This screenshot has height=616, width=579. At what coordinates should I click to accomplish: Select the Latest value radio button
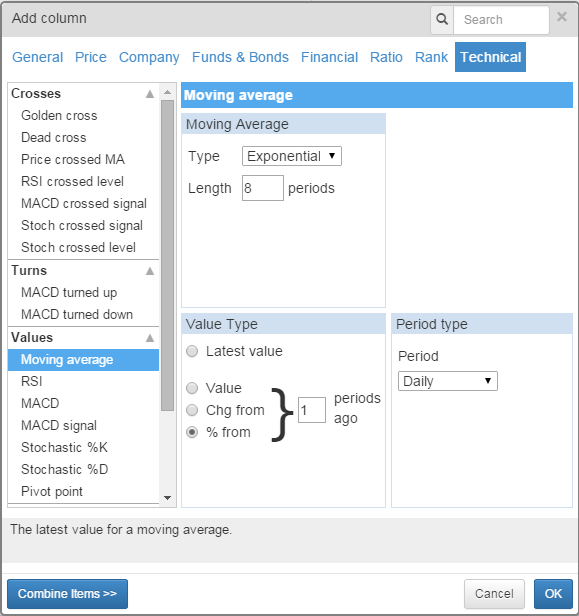(x=192, y=351)
